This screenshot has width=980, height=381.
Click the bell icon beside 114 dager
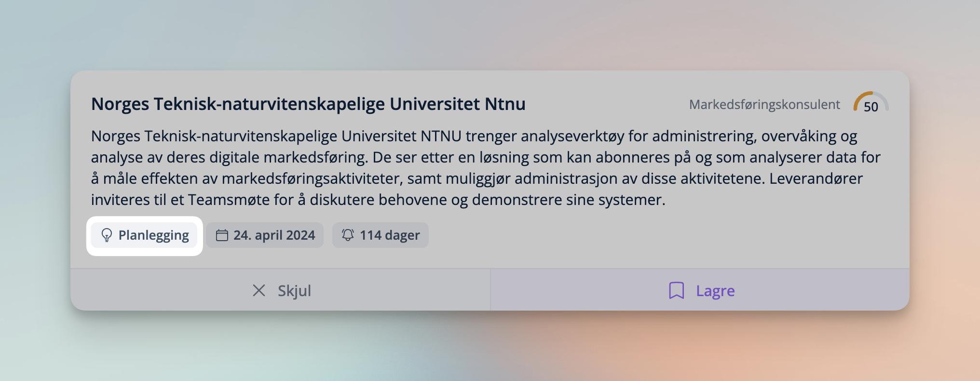tap(348, 235)
